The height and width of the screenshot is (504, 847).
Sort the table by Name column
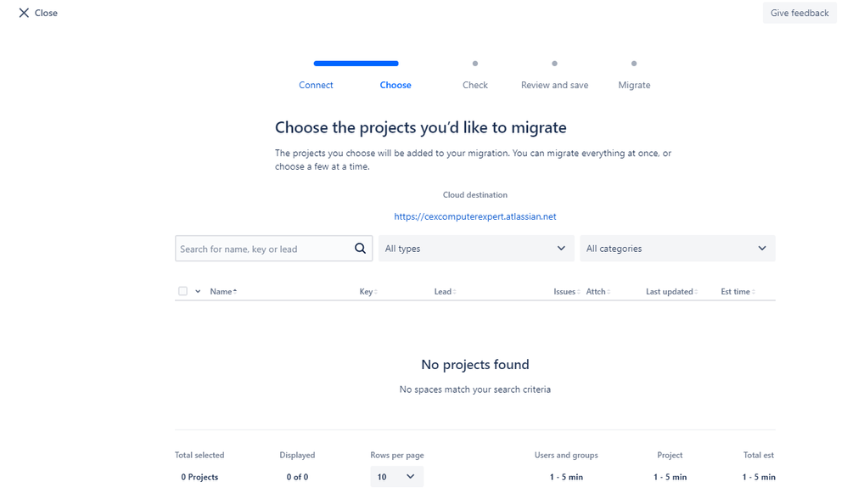click(x=223, y=291)
